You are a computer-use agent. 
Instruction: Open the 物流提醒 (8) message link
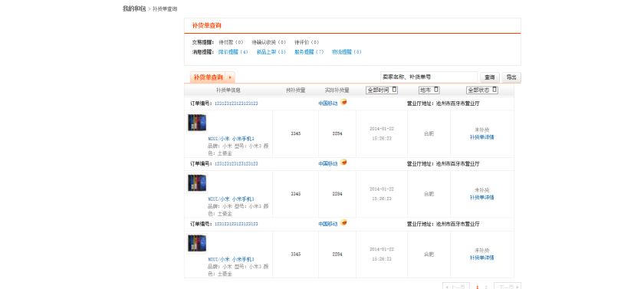tap(347, 52)
